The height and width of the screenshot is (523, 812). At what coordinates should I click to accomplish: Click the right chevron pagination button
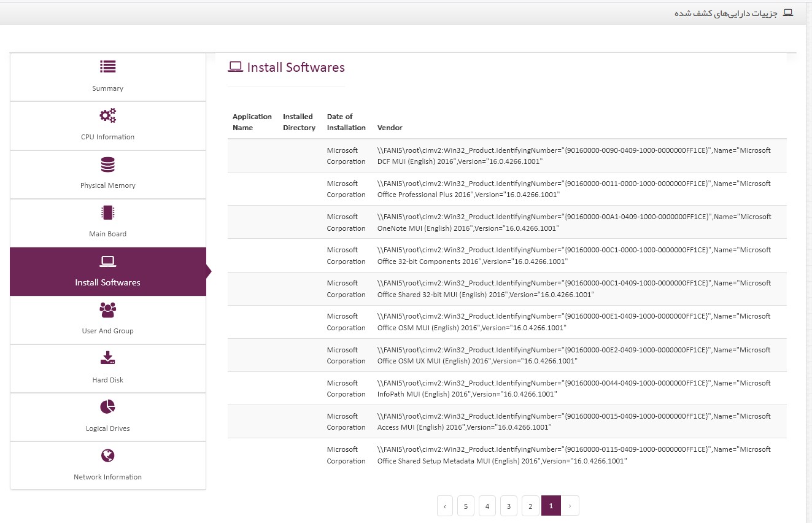570,506
